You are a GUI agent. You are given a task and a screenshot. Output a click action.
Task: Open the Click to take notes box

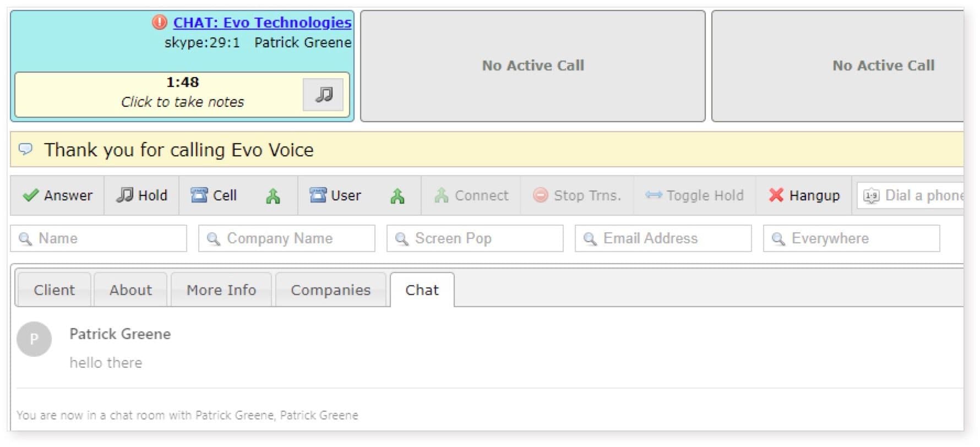182,95
